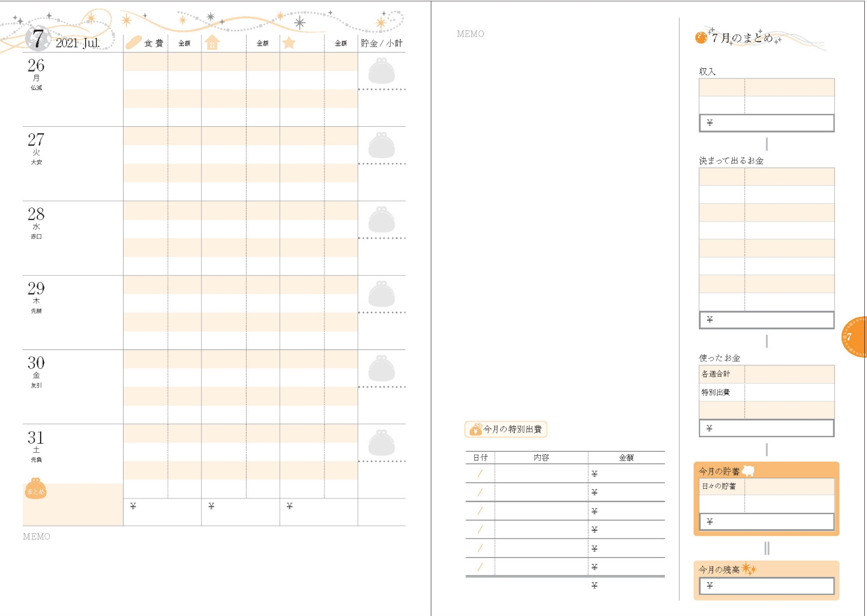867x616 pixels.
Task: Click the sparkle icon beside 今月の残高
Action: (x=749, y=569)
